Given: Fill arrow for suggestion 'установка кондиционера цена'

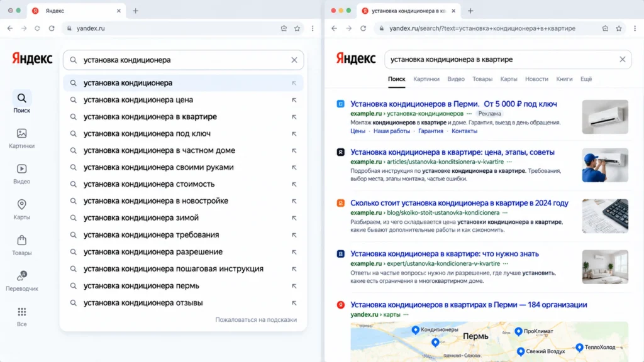Looking at the screenshot, I should click(x=294, y=100).
